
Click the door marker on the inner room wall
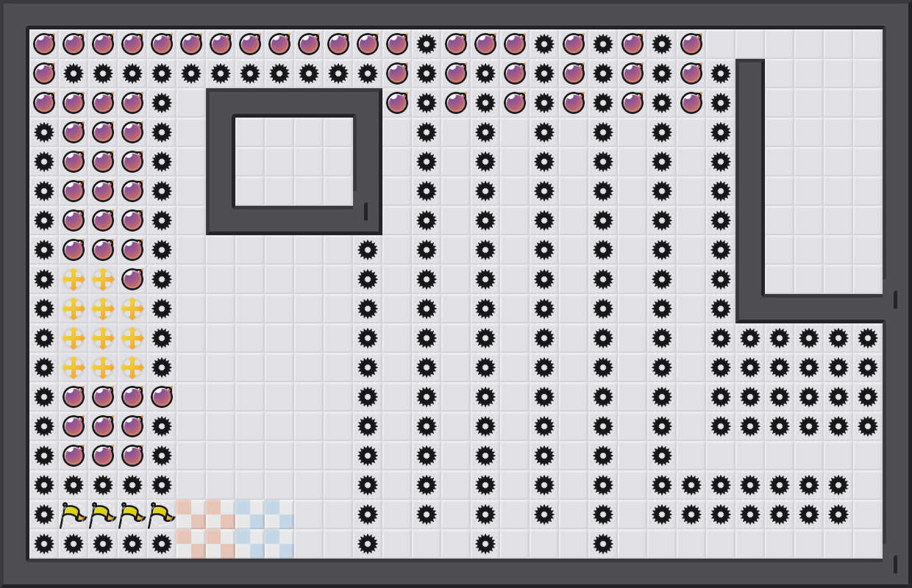(x=366, y=211)
